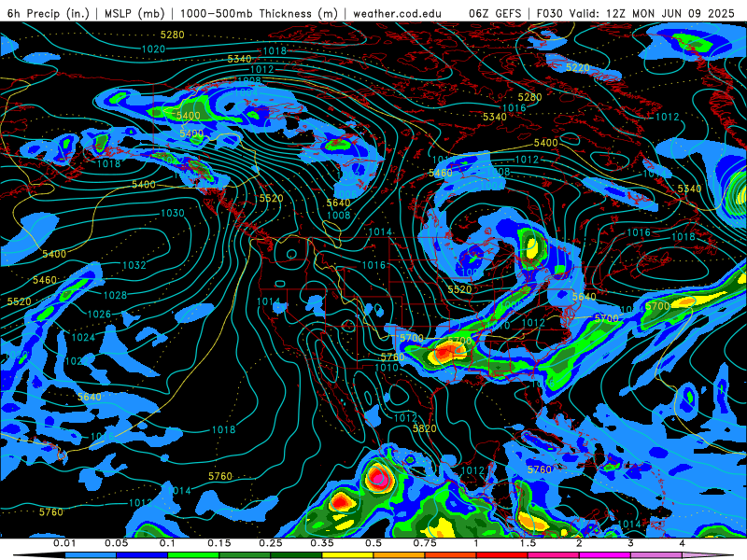Click the 5220 thickness label
747x560 pixels.
pos(578,67)
